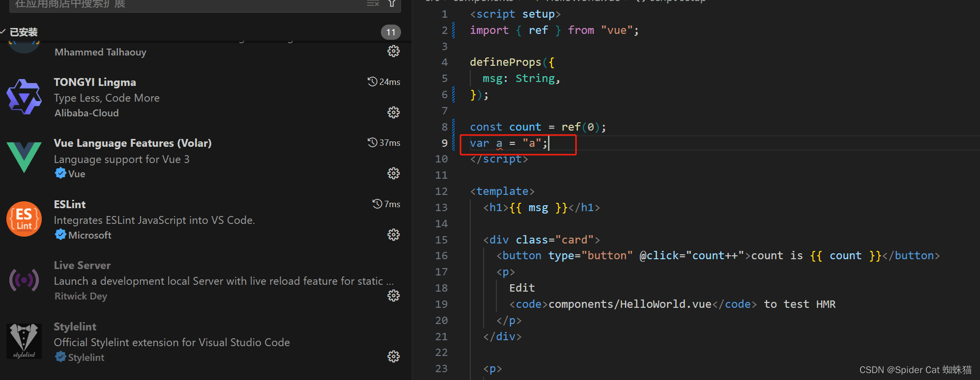Click the purple Live Server extension logo
Screen dimensions: 980x380
coord(24,280)
